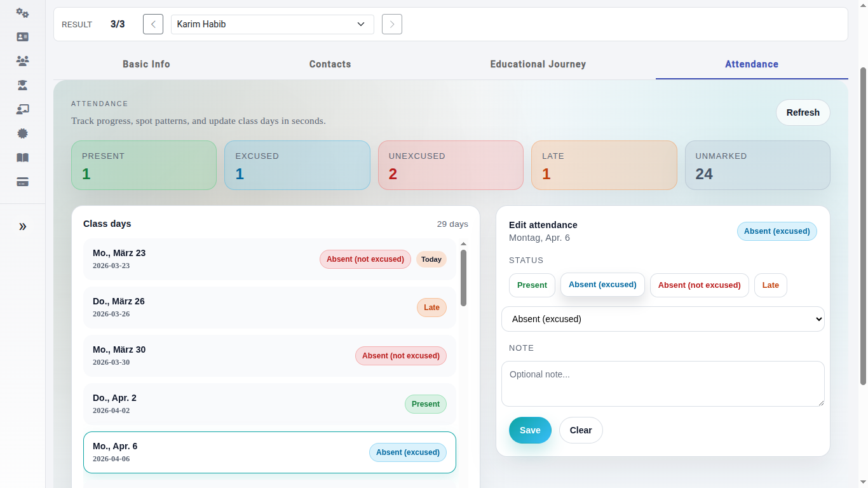Click the Excused summary card
This screenshot has width=868, height=488.
coord(297,165)
